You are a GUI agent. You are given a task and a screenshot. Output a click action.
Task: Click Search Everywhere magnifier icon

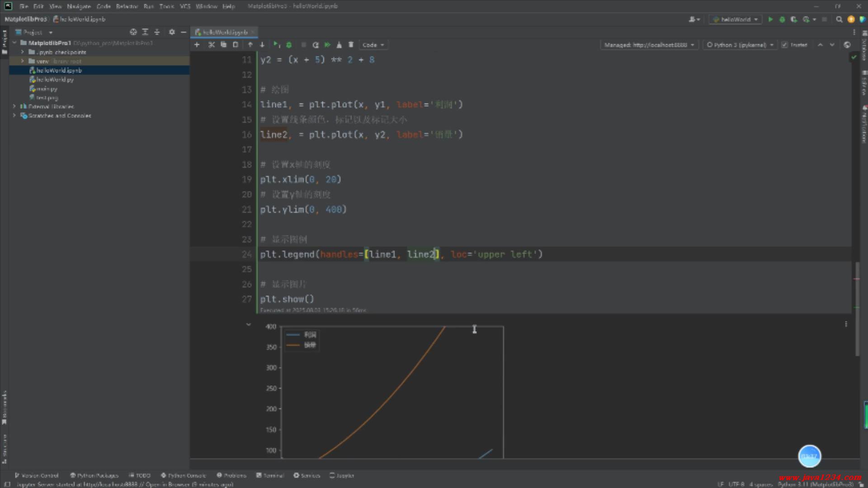pyautogui.click(x=839, y=19)
